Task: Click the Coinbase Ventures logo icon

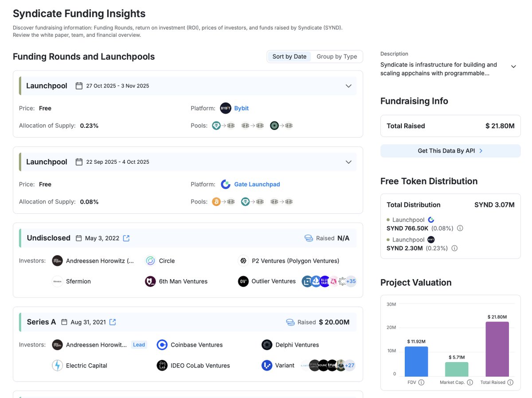Action: (162, 345)
